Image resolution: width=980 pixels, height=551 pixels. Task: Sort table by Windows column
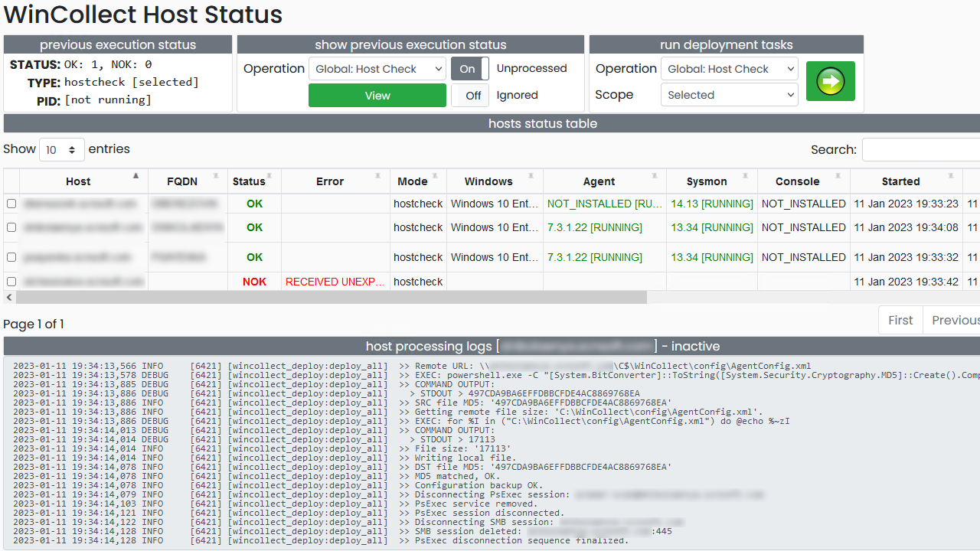point(488,181)
